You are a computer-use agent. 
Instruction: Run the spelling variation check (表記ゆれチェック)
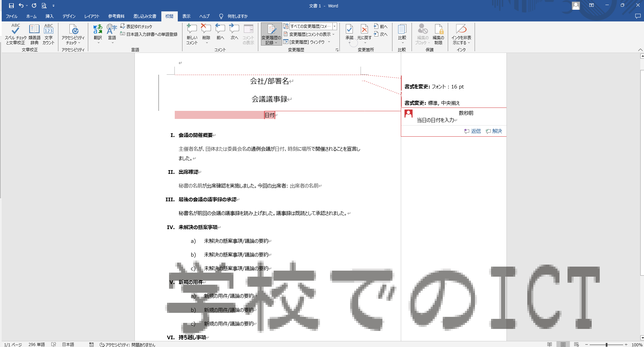[x=136, y=26]
